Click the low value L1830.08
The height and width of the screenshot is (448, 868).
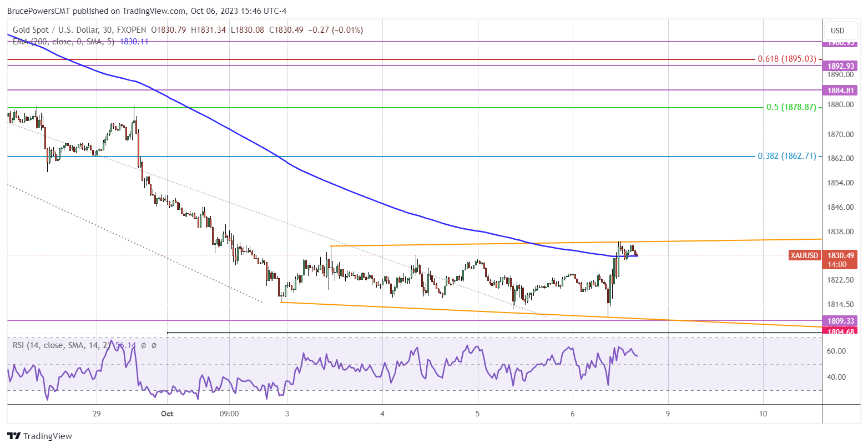pos(248,30)
